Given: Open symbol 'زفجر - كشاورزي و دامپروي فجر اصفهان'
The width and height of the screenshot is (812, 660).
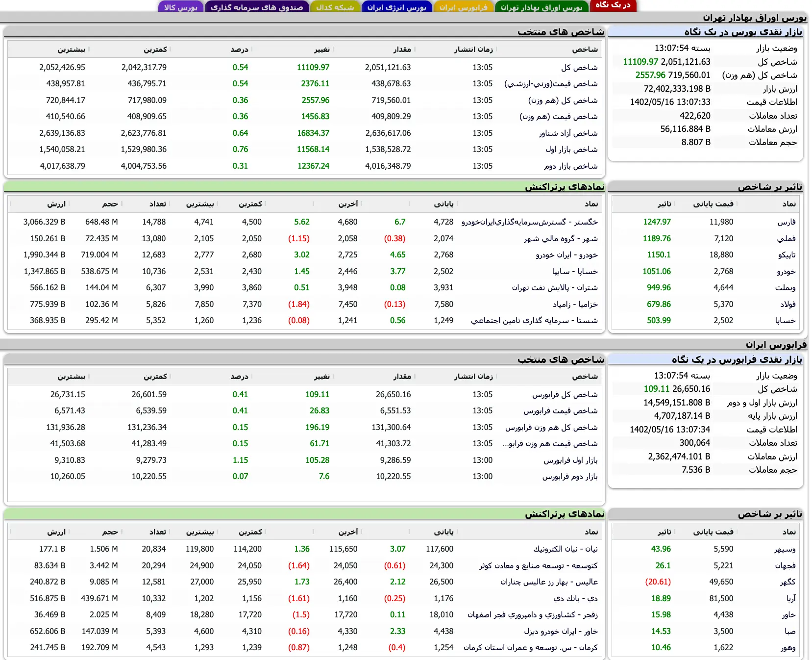Looking at the screenshot, I should pyautogui.click(x=533, y=615).
